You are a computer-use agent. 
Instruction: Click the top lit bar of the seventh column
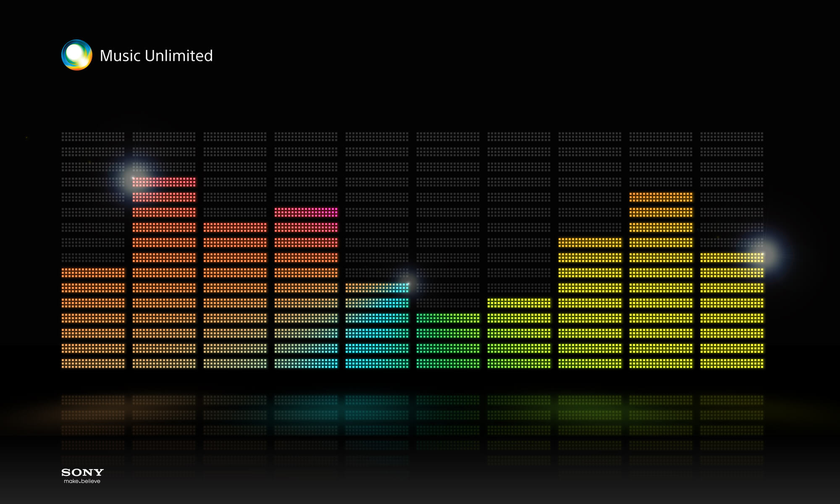pos(519,303)
